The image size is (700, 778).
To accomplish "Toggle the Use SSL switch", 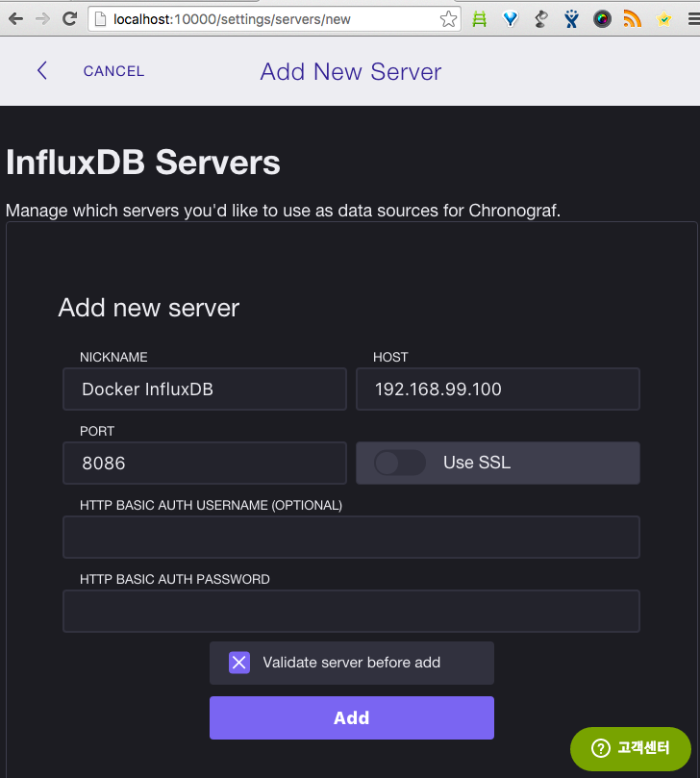I will [399, 463].
